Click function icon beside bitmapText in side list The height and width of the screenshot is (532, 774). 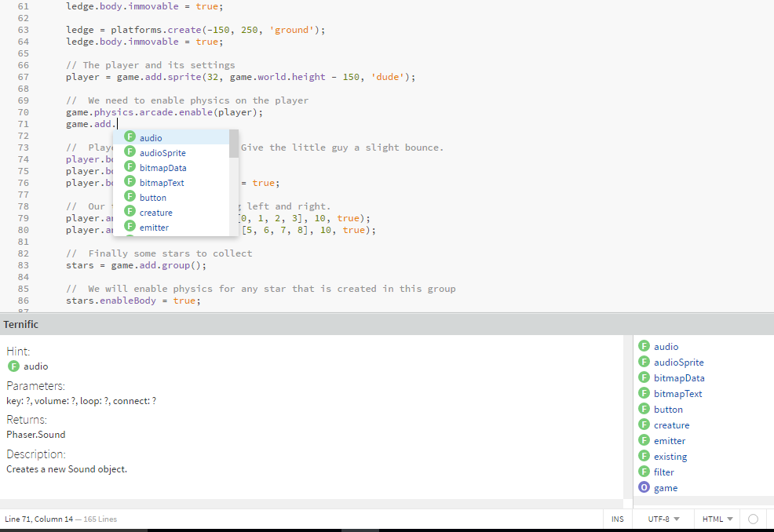644,393
